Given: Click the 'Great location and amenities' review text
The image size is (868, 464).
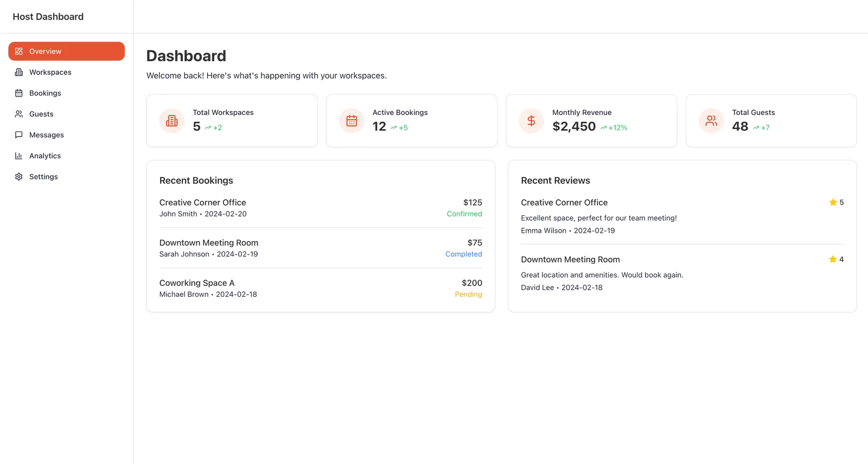Looking at the screenshot, I should click(602, 275).
